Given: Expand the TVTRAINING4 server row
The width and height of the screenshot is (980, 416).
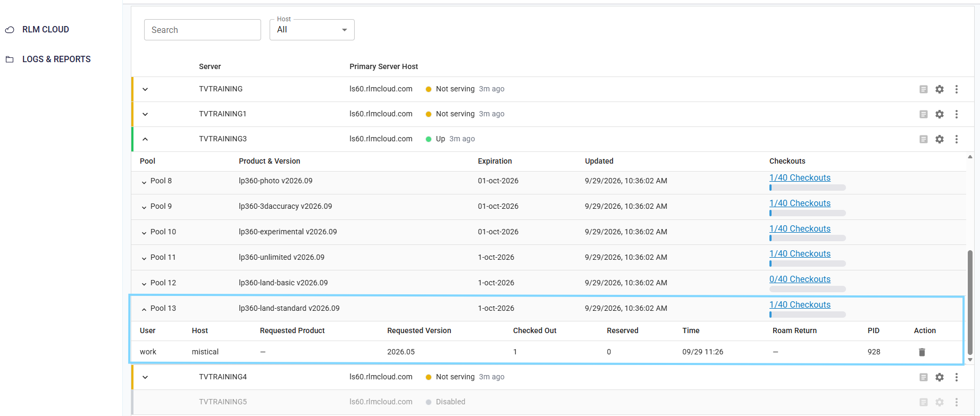Looking at the screenshot, I should tap(145, 377).
